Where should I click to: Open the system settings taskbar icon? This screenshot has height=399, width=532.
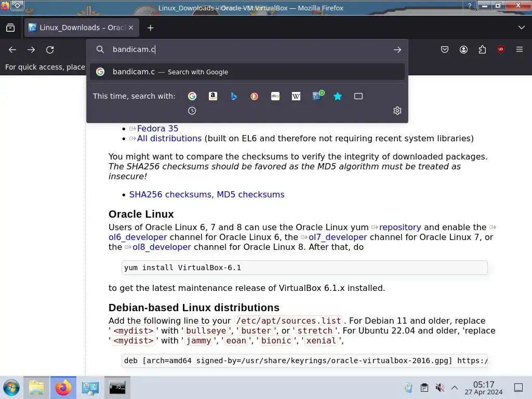(90, 388)
